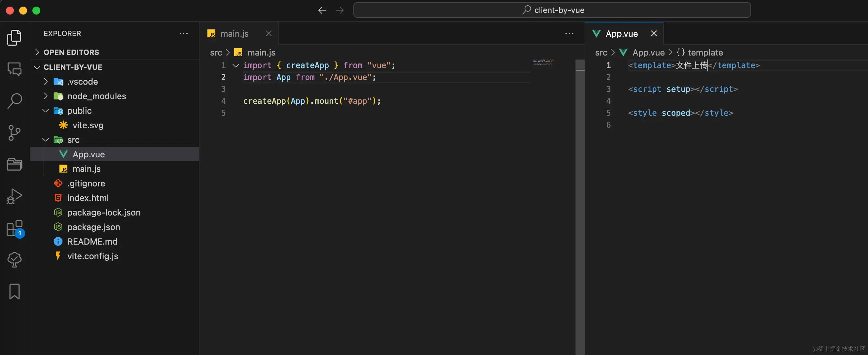Image resolution: width=868 pixels, height=355 pixels.
Task: Open Extensions view with update badge
Action: click(15, 228)
